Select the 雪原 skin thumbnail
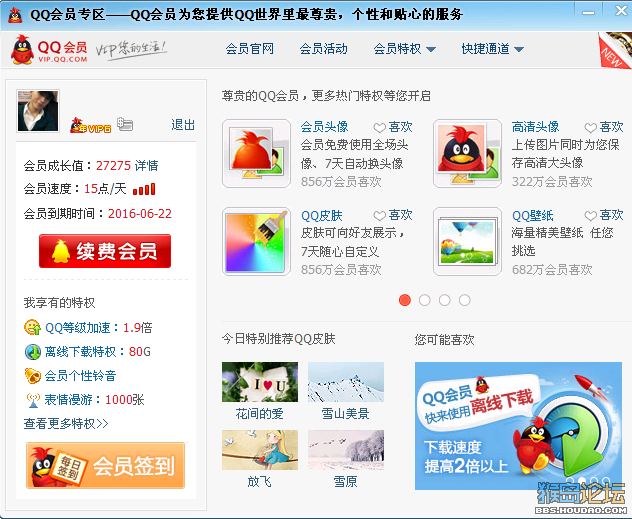The image size is (632, 519). point(346,450)
